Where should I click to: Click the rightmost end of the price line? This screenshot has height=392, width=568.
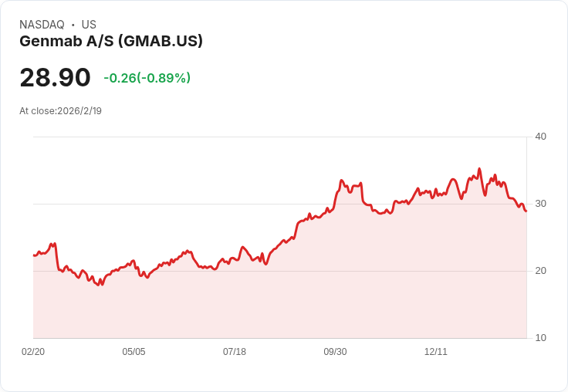[526, 211]
